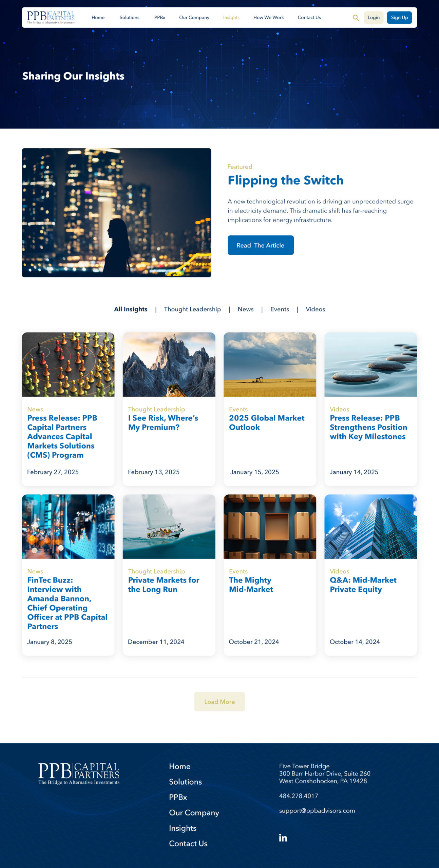The width and height of the screenshot is (439, 868).
Task: Click the February 27, 2025 date
Action: 53,472
